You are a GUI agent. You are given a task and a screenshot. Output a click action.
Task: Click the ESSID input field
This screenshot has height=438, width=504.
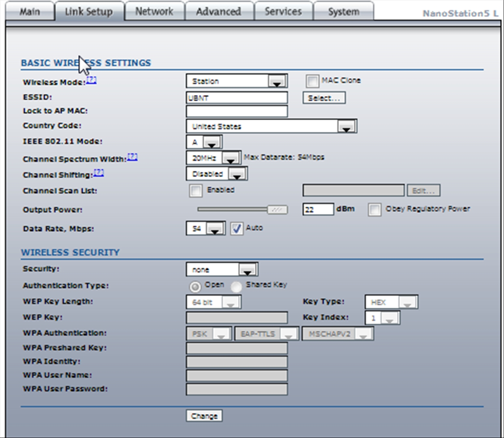pyautogui.click(x=237, y=98)
